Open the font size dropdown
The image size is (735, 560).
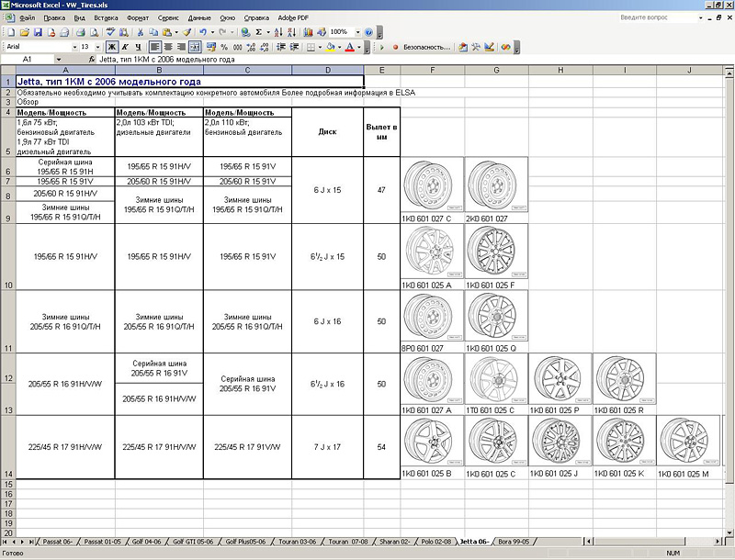pyautogui.click(x=97, y=47)
